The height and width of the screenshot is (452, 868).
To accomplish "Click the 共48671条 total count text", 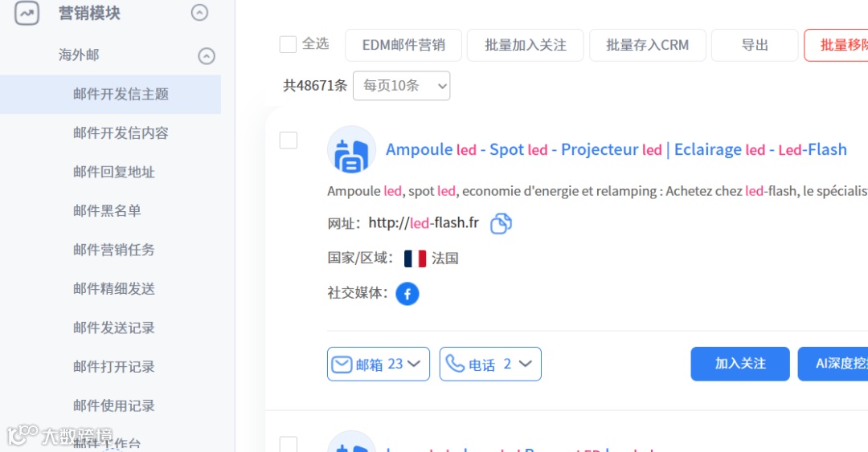I will coord(315,85).
